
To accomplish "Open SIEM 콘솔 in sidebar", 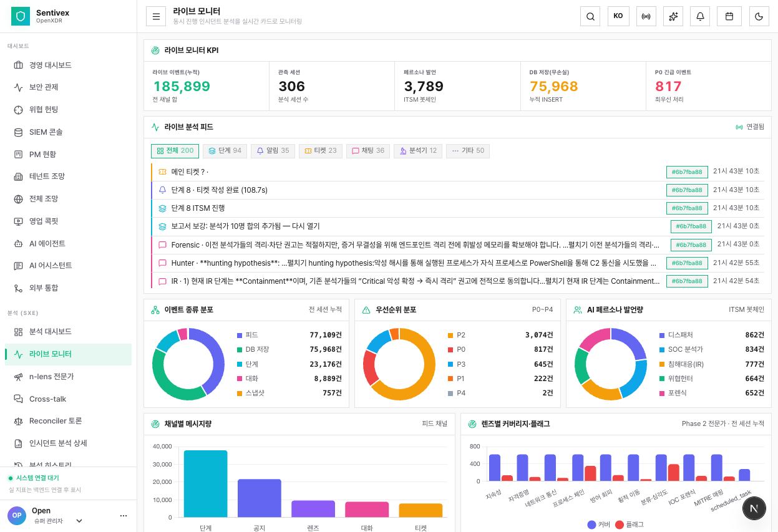I will click(68, 132).
